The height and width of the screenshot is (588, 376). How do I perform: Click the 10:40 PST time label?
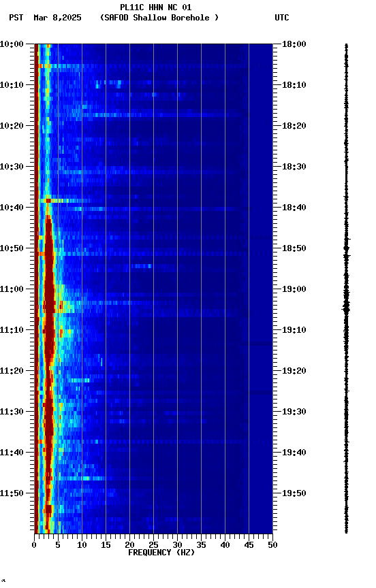[x=12, y=208]
